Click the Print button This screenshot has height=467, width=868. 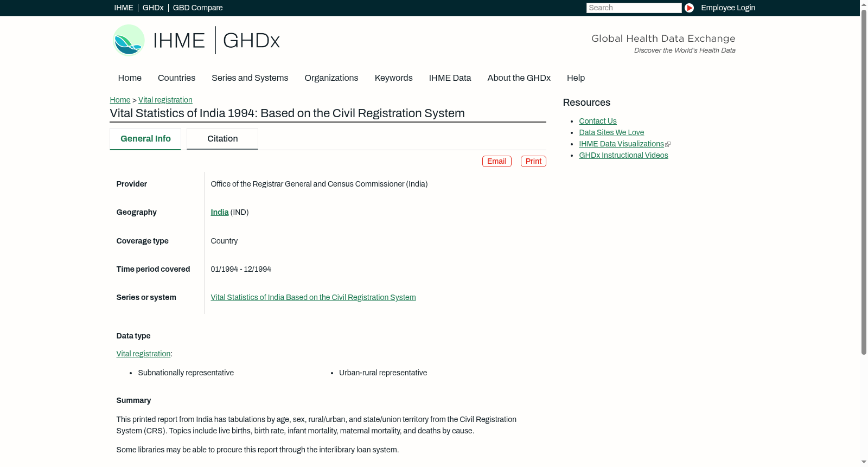[533, 161]
